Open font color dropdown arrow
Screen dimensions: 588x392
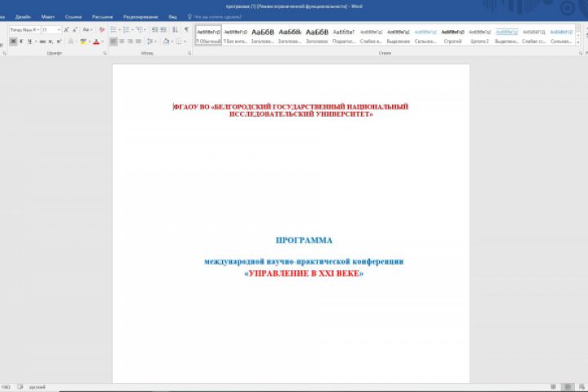[102, 42]
